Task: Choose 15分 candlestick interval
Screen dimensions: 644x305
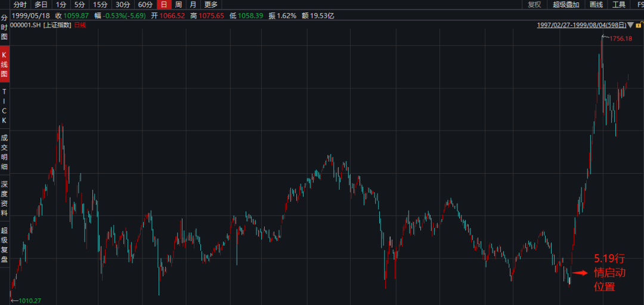Action: point(100,5)
